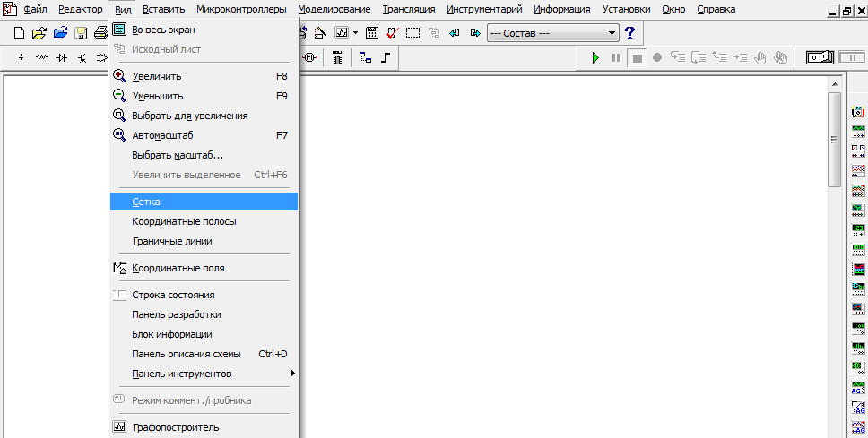Click the blue Help question mark
The height and width of the screenshot is (438, 868).
click(x=629, y=33)
